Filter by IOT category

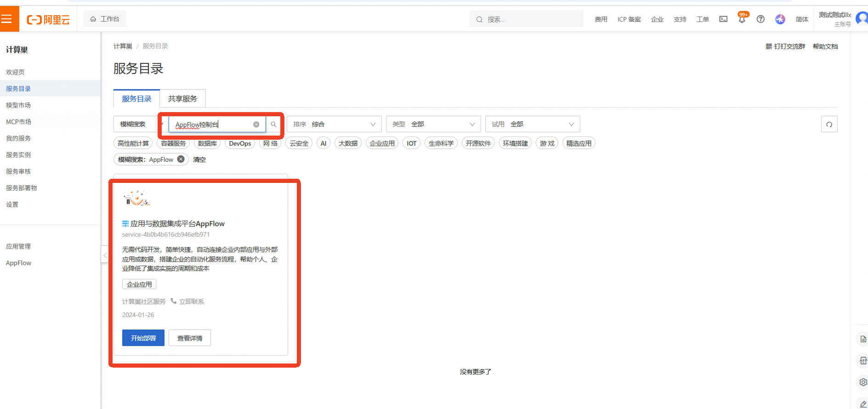click(412, 143)
